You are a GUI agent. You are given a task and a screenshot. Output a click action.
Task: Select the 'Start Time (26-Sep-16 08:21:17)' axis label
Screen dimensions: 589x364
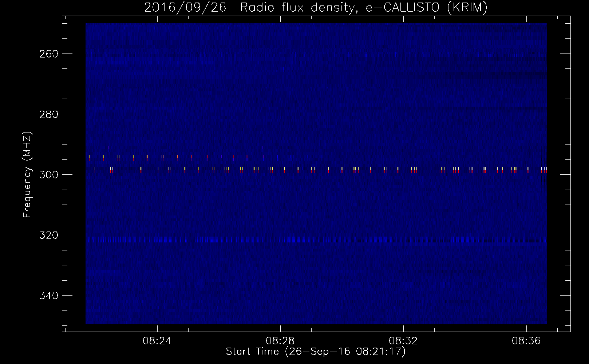point(316,352)
